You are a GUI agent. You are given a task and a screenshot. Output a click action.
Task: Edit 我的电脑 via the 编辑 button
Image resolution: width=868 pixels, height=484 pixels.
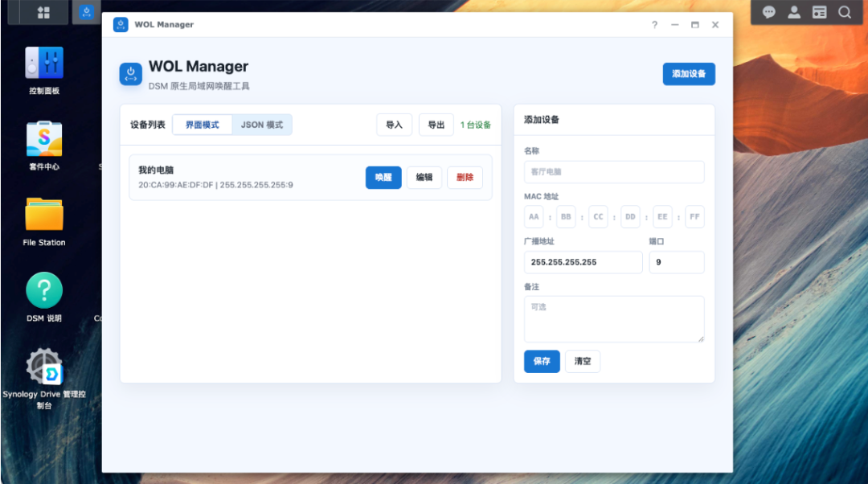click(x=424, y=177)
